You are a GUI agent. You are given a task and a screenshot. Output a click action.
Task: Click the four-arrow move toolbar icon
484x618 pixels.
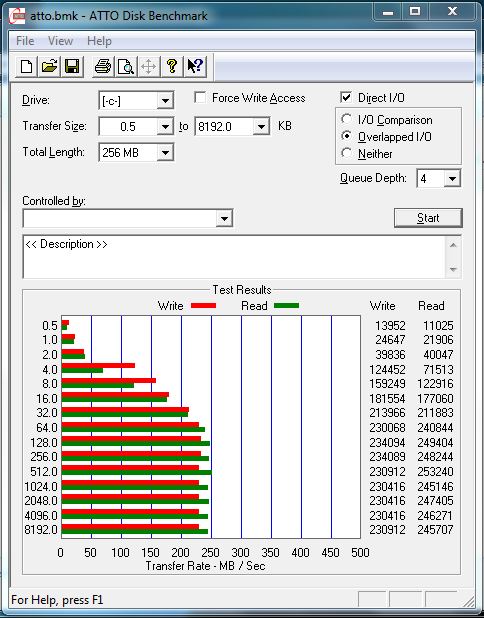pyautogui.click(x=149, y=66)
